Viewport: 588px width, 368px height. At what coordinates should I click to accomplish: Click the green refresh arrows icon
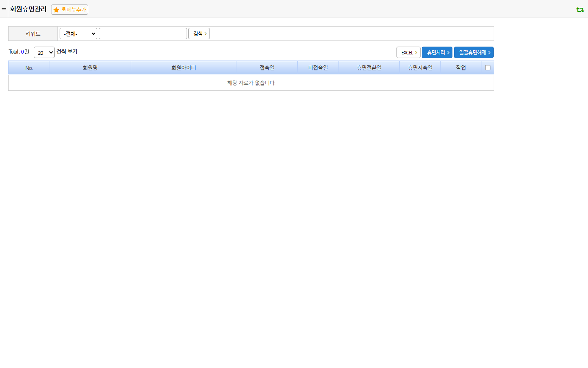click(x=580, y=9)
